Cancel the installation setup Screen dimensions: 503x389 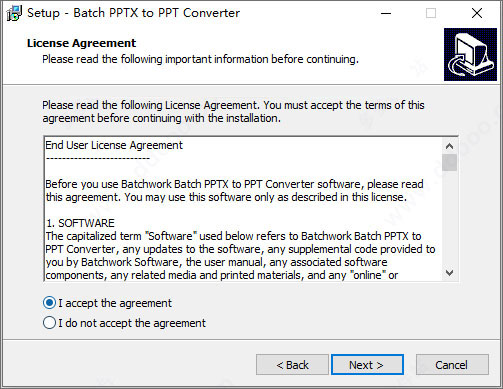click(452, 365)
